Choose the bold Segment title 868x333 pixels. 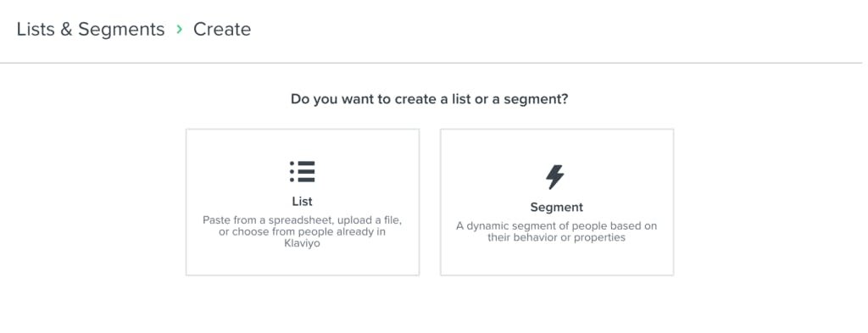coord(557,207)
